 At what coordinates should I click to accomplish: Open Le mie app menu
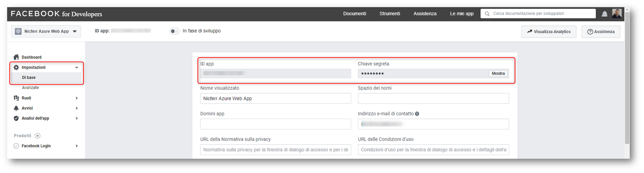click(462, 14)
